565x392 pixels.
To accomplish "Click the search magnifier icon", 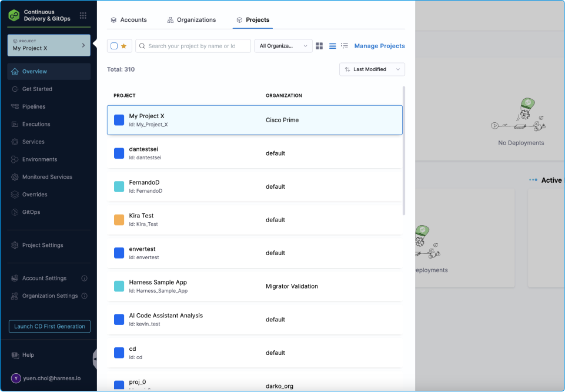I will click(142, 46).
